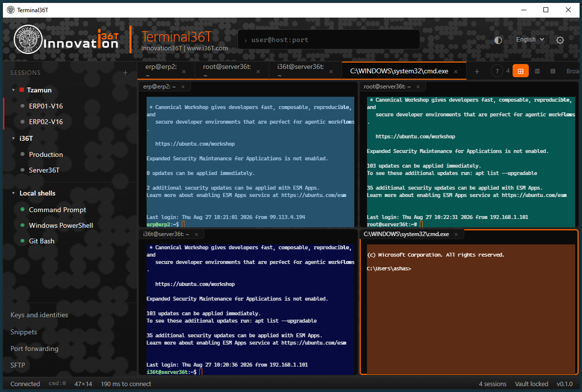The width and height of the screenshot is (582, 392).
Task: Focus the user@host:port connection field
Action: [x=329, y=40]
